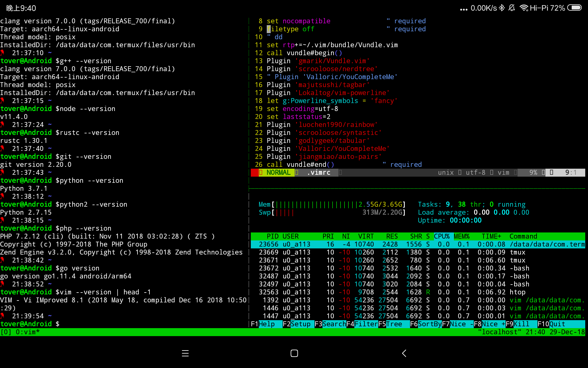
Task: Select highlighted process row PID 23656
Action: [x=418, y=244]
